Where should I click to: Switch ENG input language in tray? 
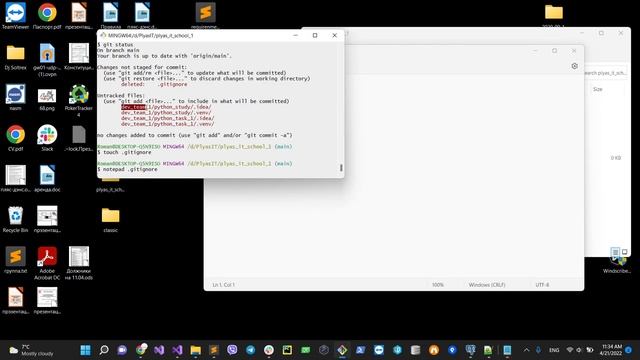tap(554, 350)
